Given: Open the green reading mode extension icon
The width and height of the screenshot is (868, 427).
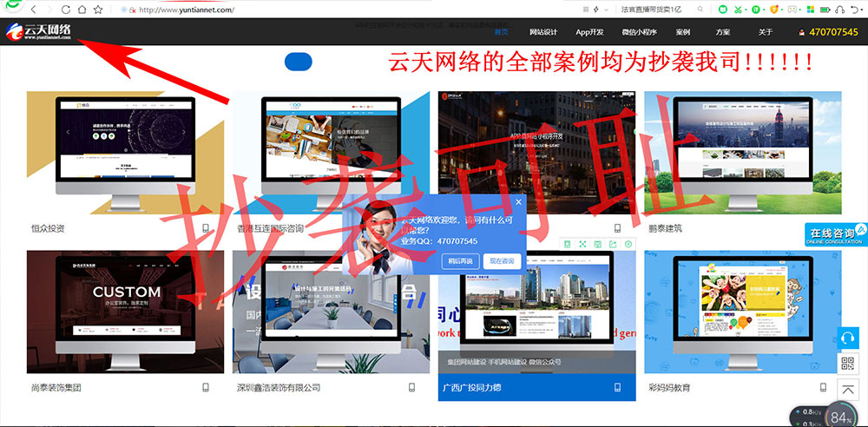Looking at the screenshot, I should click(722, 10).
